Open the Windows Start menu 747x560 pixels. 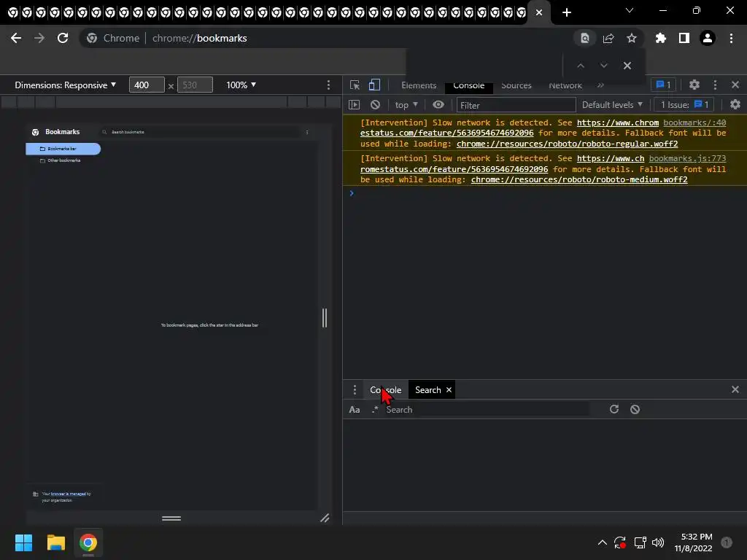[x=23, y=542]
